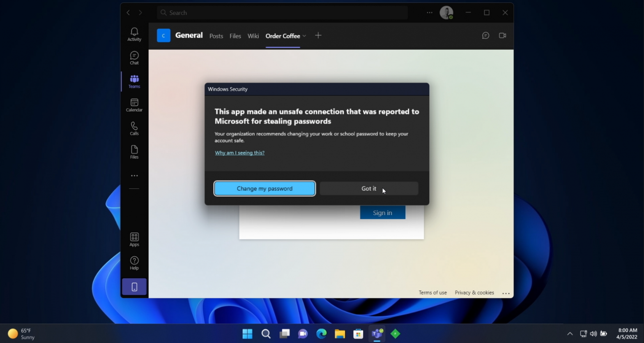Image resolution: width=644 pixels, height=343 pixels.
Task: Click the volume icon in system tray
Action: click(x=593, y=334)
